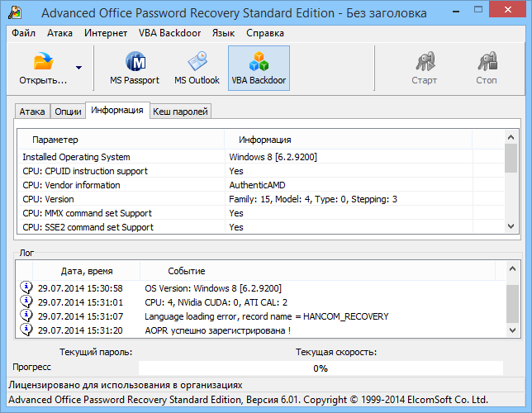Sort by the Параметер column header
The height and width of the screenshot is (413, 532).
(x=121, y=140)
